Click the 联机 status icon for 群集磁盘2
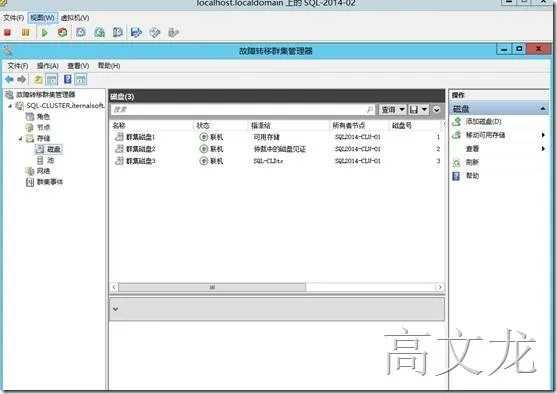The width and height of the screenshot is (557, 394). (204, 149)
